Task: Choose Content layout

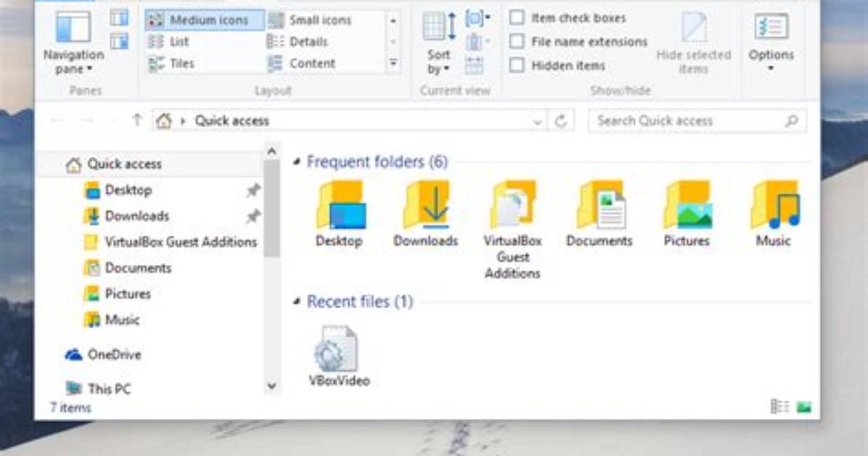Action: [x=302, y=64]
